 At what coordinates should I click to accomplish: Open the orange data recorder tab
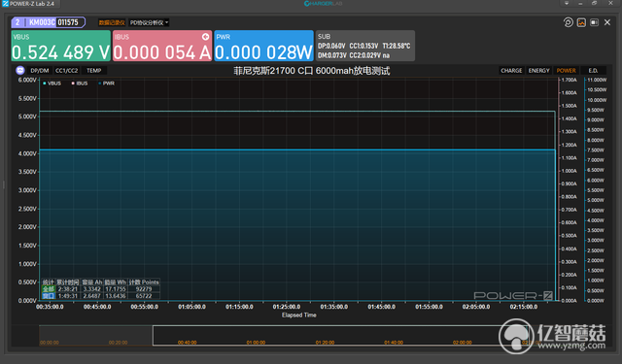point(112,22)
